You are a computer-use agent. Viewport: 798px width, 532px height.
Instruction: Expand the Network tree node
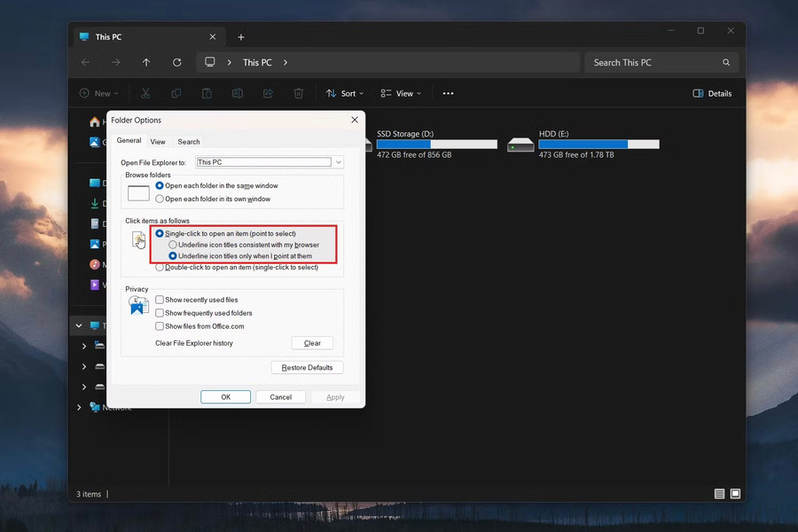79,407
